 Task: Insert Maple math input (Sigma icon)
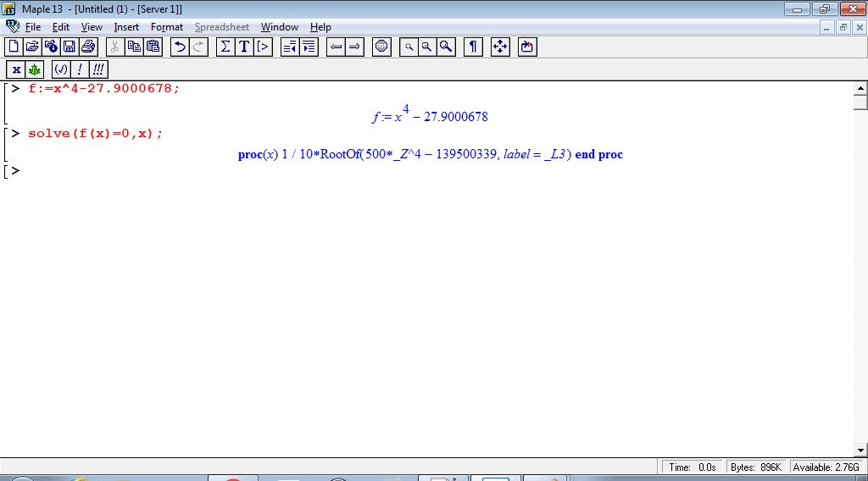(x=225, y=47)
